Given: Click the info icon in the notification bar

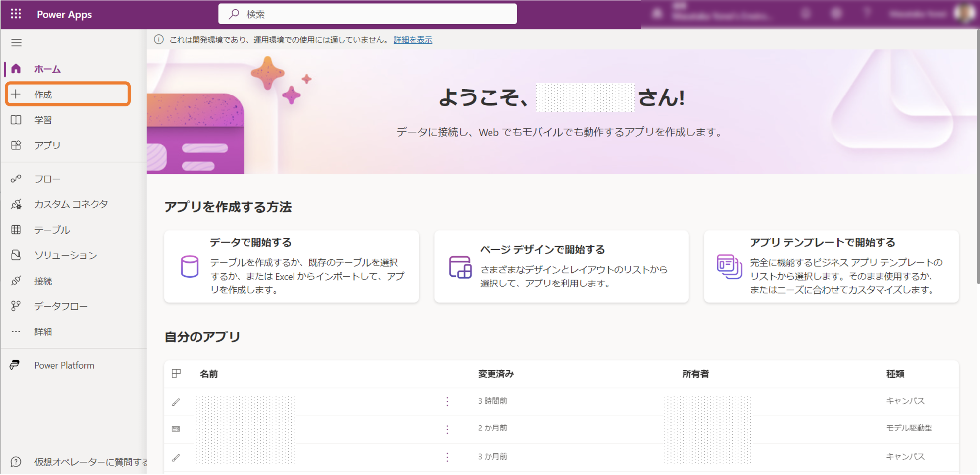Looking at the screenshot, I should tap(159, 40).
